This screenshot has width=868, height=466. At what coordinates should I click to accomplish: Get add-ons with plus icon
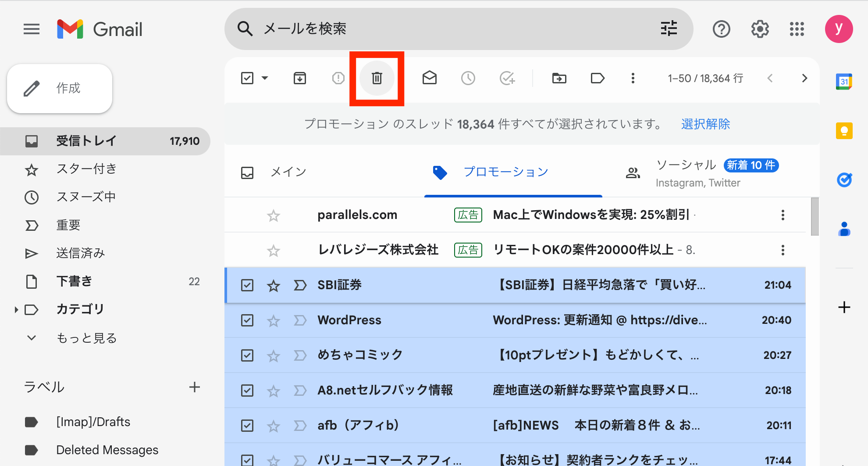pos(844,307)
